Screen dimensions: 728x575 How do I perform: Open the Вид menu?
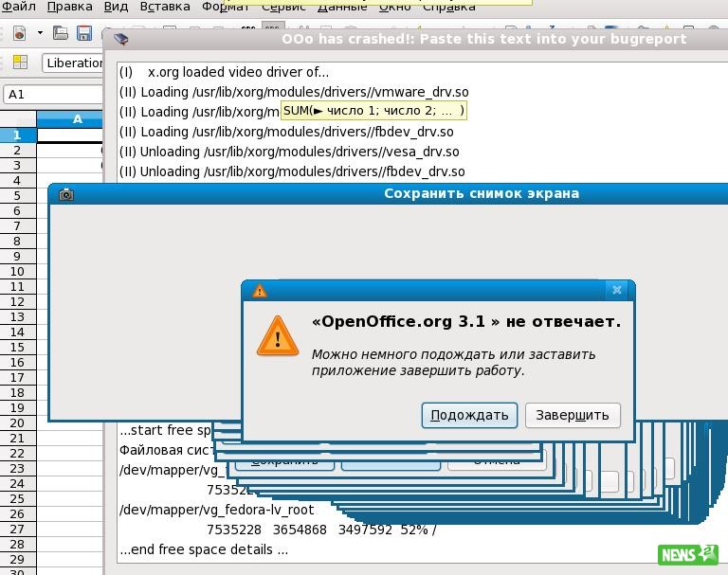click(116, 7)
